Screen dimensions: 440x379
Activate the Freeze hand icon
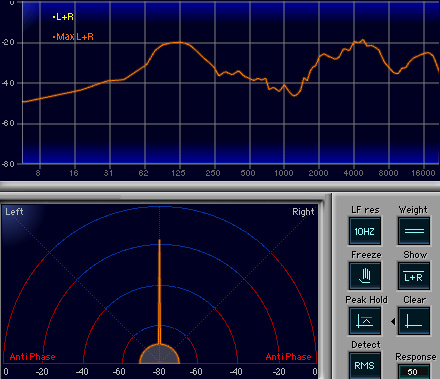[x=365, y=276]
